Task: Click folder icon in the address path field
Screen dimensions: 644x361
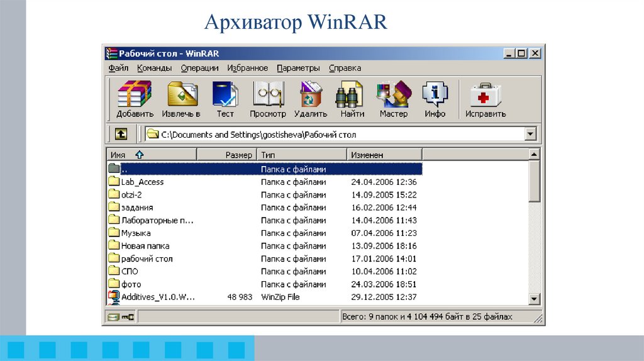Action: (153, 134)
